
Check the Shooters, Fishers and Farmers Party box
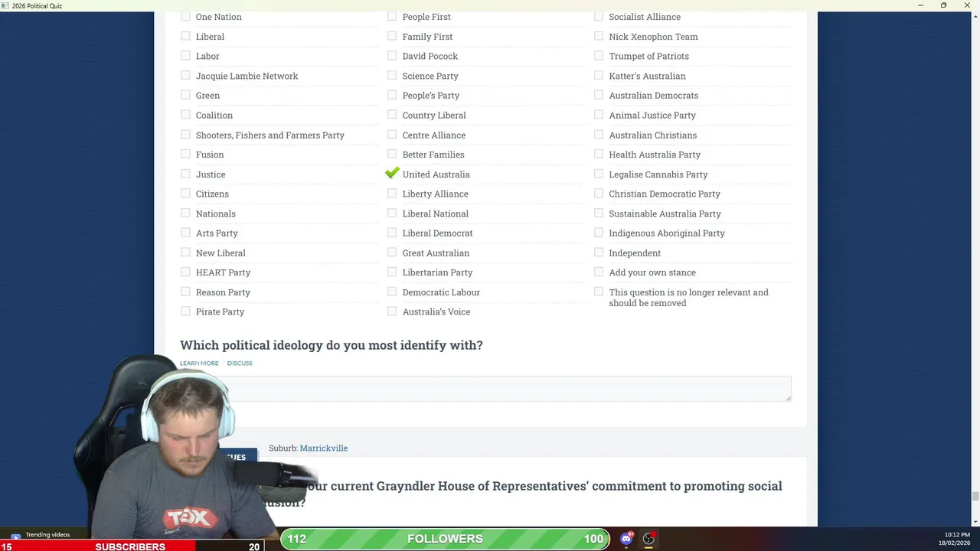pyautogui.click(x=185, y=135)
